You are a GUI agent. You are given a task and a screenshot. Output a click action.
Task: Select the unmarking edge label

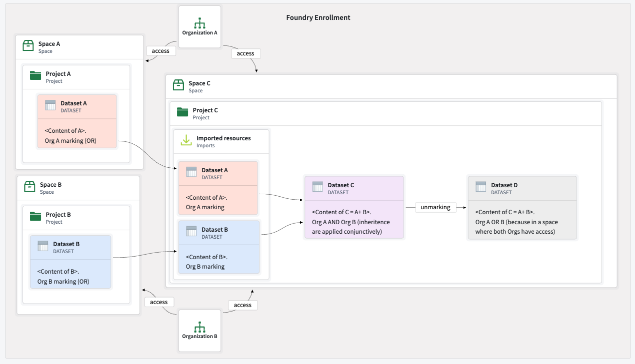click(x=435, y=207)
